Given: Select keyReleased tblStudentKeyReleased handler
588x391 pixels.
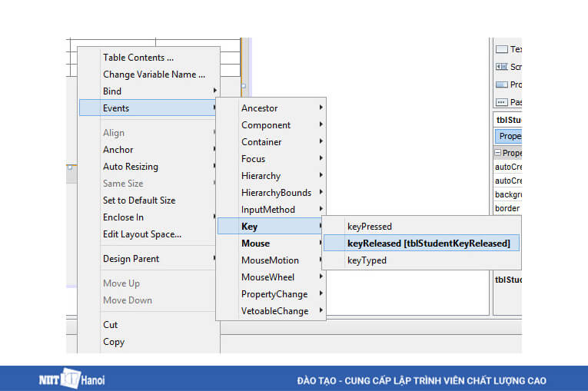Looking at the screenshot, I should (421, 243).
